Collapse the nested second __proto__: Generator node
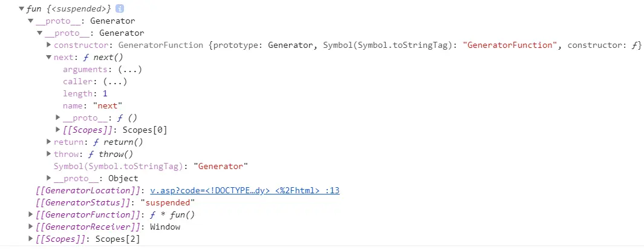644x249 pixels. [40, 33]
